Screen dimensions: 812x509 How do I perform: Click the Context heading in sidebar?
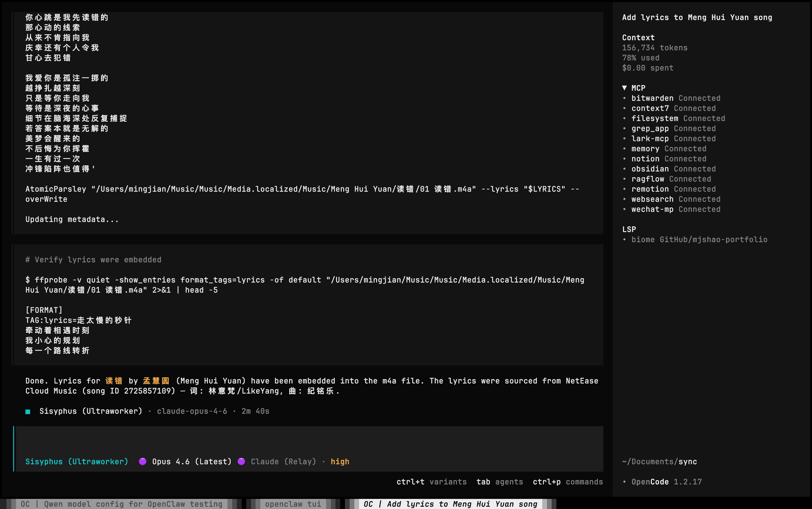click(638, 37)
